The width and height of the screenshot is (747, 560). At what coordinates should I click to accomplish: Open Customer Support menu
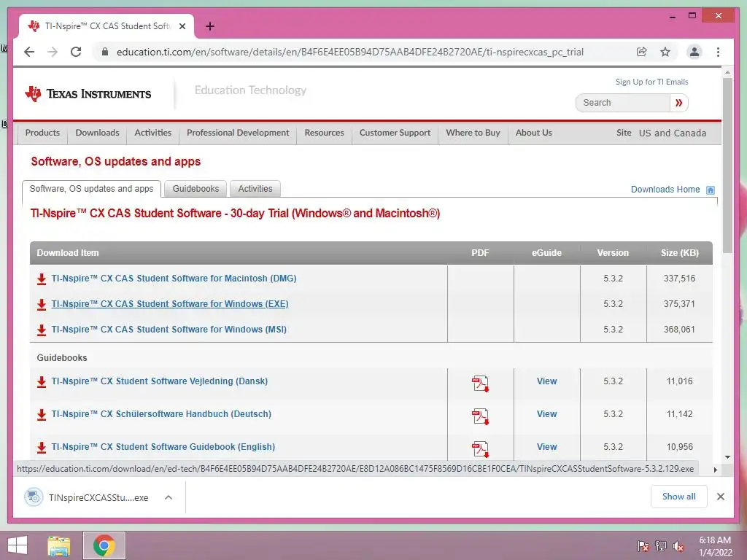(x=395, y=133)
